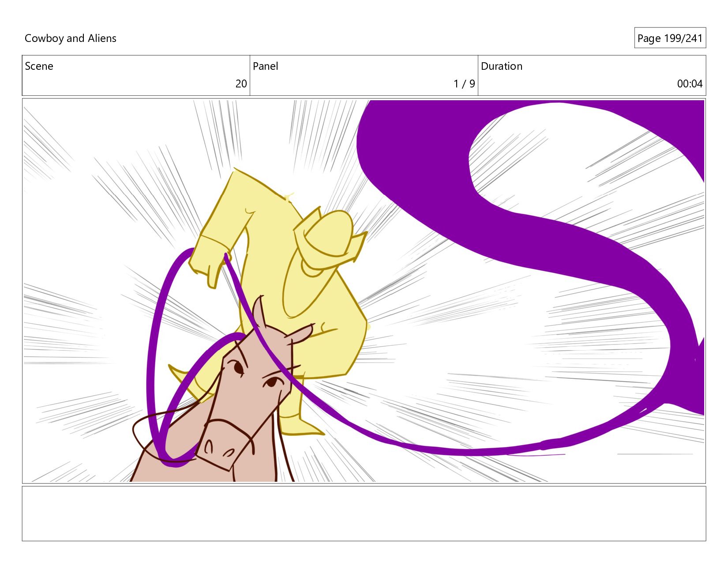
Task: Click the empty notes box below panel
Action: click(x=364, y=514)
